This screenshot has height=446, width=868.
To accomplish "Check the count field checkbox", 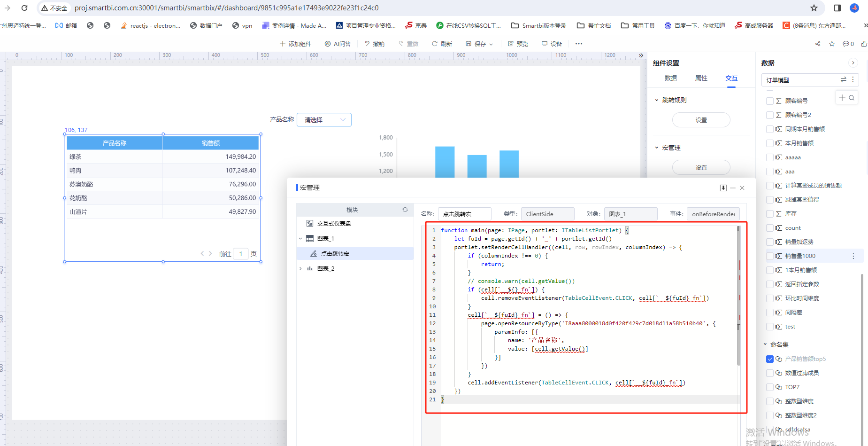I will [x=770, y=228].
